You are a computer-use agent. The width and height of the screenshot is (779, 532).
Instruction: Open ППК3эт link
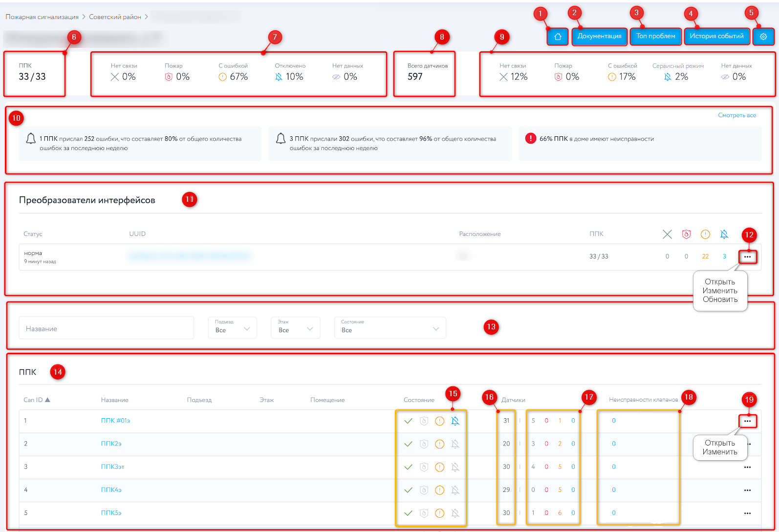pyautogui.click(x=112, y=467)
